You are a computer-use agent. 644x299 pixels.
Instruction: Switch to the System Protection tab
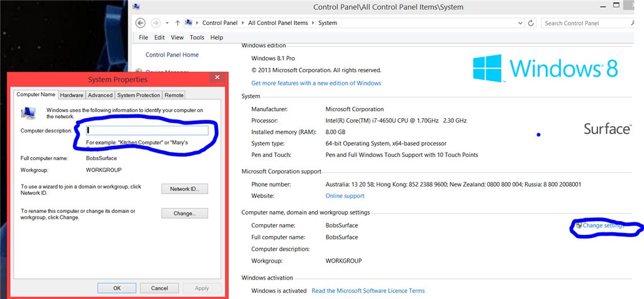point(138,95)
